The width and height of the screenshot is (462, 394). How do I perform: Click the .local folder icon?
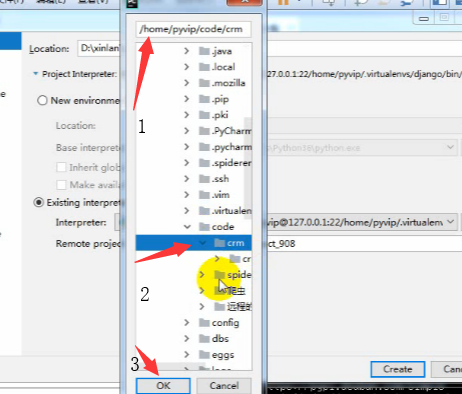click(204, 67)
